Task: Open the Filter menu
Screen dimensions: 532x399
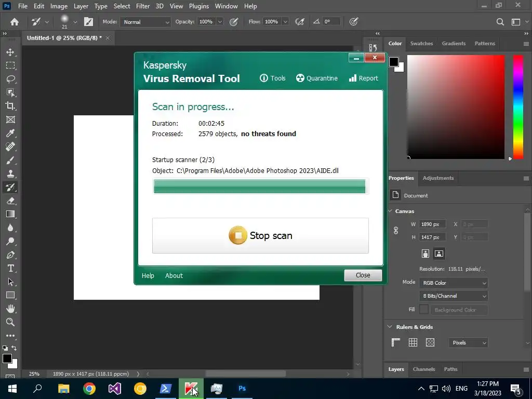Action: [x=143, y=6]
